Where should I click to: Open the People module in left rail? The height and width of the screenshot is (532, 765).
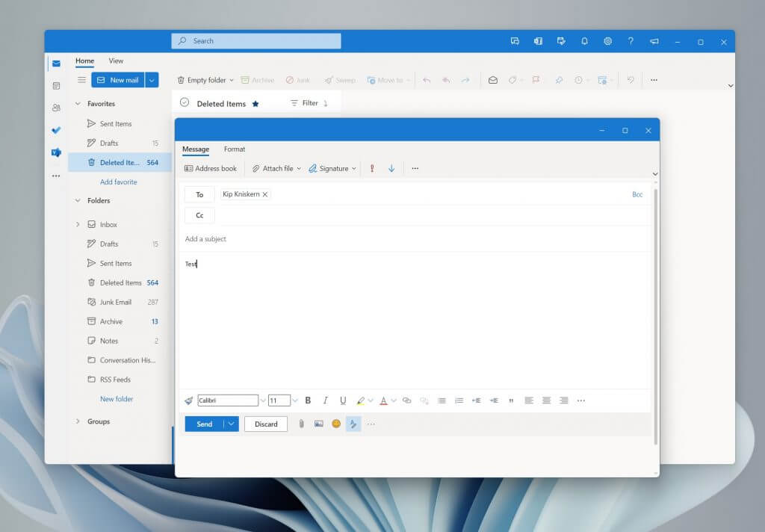(x=56, y=108)
